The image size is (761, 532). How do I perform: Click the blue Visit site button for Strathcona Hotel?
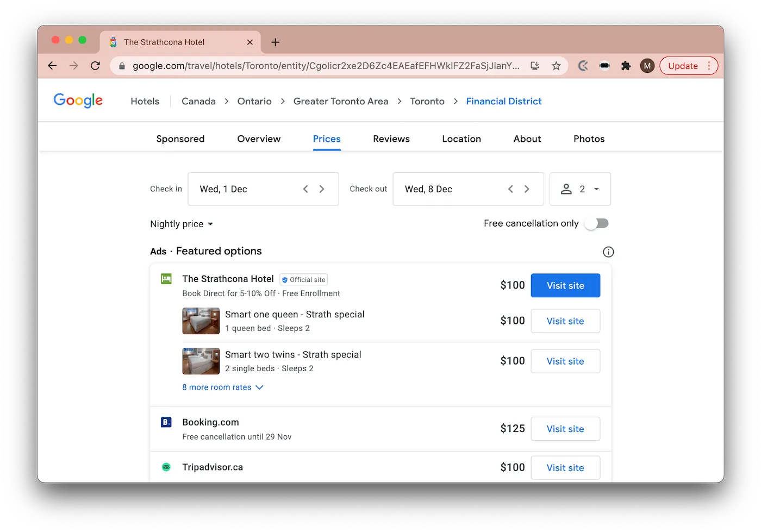coord(565,285)
